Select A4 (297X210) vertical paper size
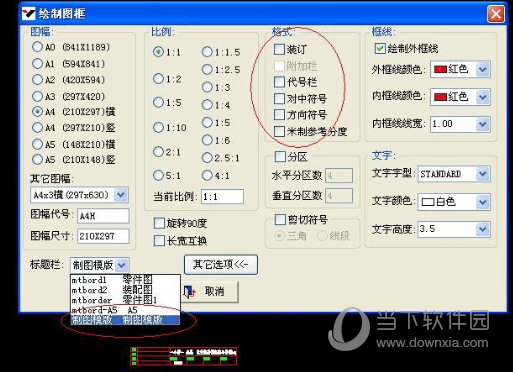Viewport: 513px width, 372px height. pyautogui.click(x=37, y=127)
